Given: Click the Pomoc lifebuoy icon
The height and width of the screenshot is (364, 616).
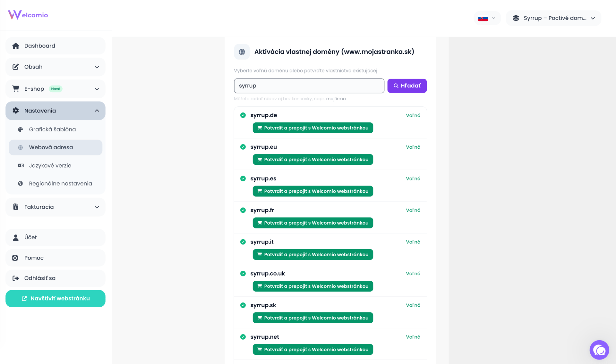Looking at the screenshot, I should pyautogui.click(x=15, y=258).
